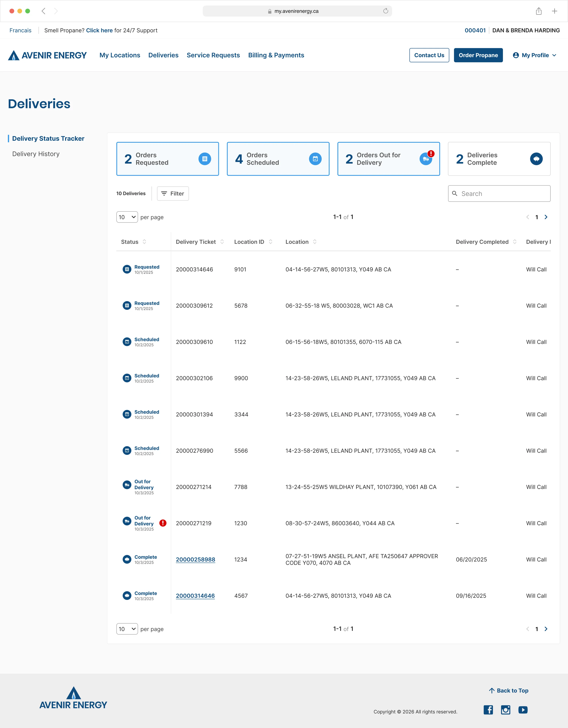Click the Avenir Energy header logo

[47, 55]
